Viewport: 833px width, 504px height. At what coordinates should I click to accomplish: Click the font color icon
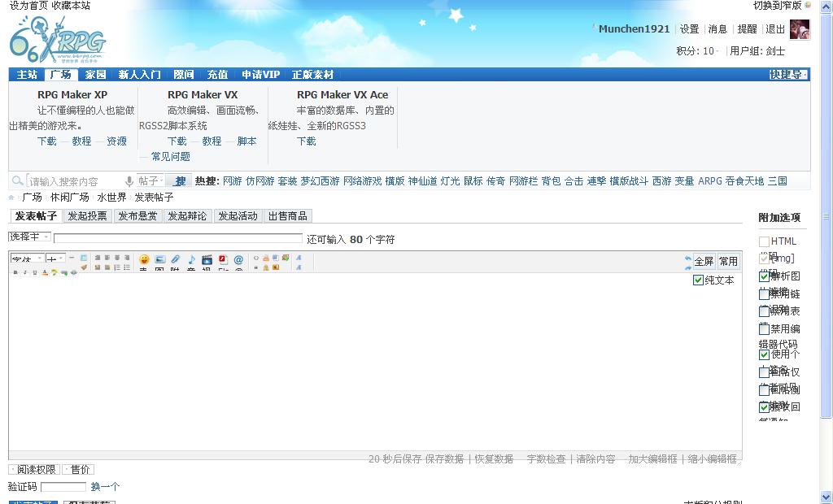pos(45,272)
